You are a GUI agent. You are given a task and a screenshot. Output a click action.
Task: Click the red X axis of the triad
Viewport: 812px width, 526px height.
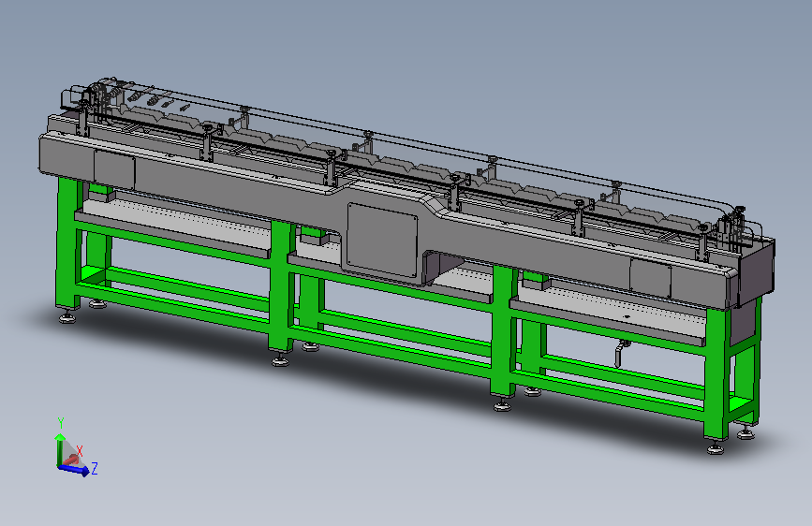(x=72, y=459)
